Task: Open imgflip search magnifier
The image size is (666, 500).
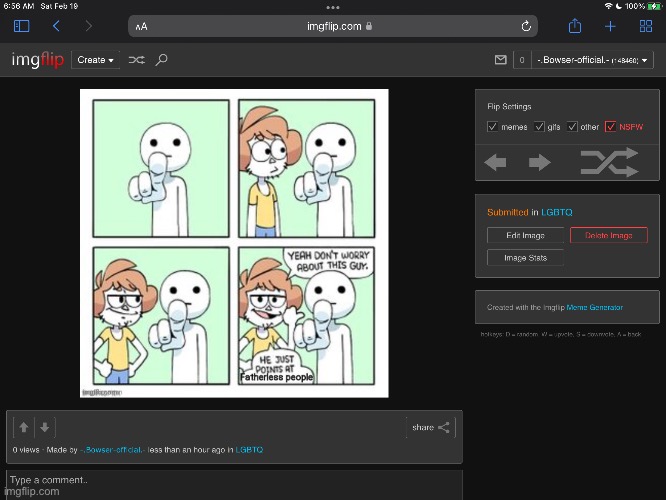Action: coord(161,60)
